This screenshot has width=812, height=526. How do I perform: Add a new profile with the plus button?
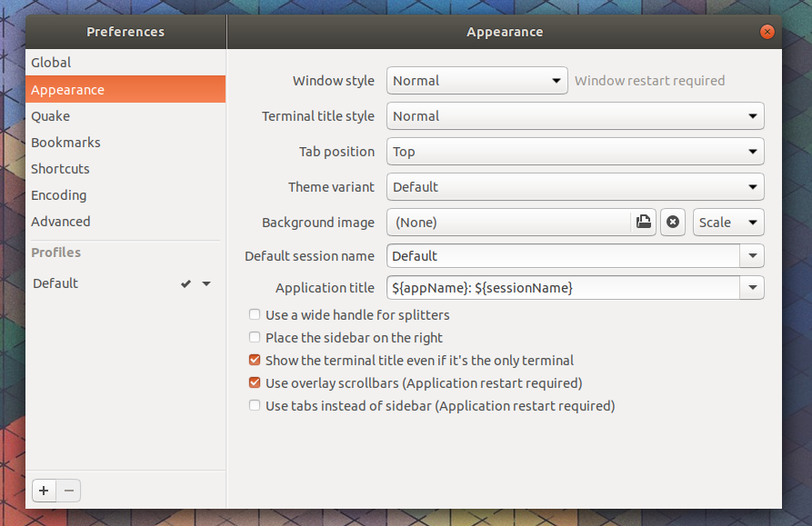pyautogui.click(x=43, y=490)
